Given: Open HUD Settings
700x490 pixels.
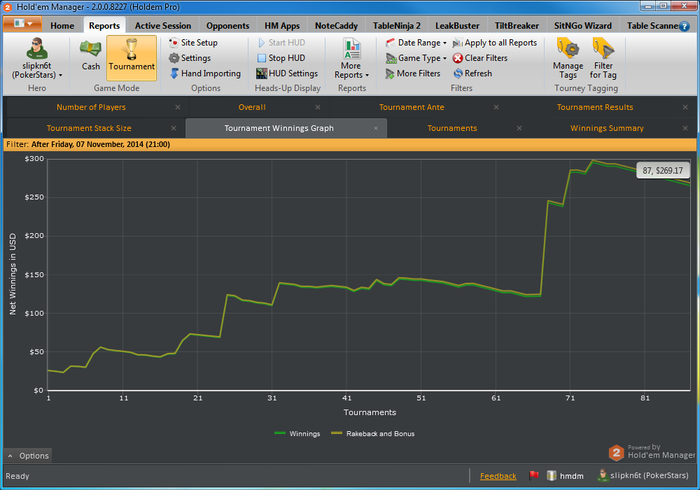Looking at the screenshot, I should [287, 74].
